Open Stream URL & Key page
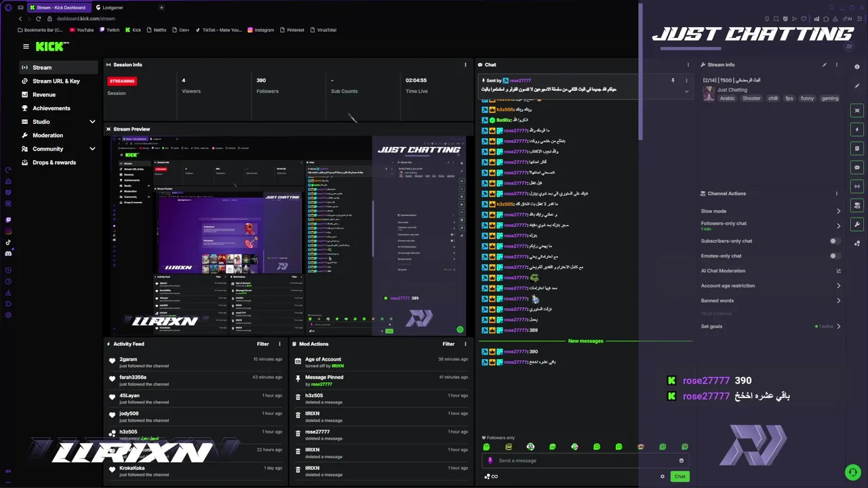This screenshot has width=868, height=488. coord(59,81)
